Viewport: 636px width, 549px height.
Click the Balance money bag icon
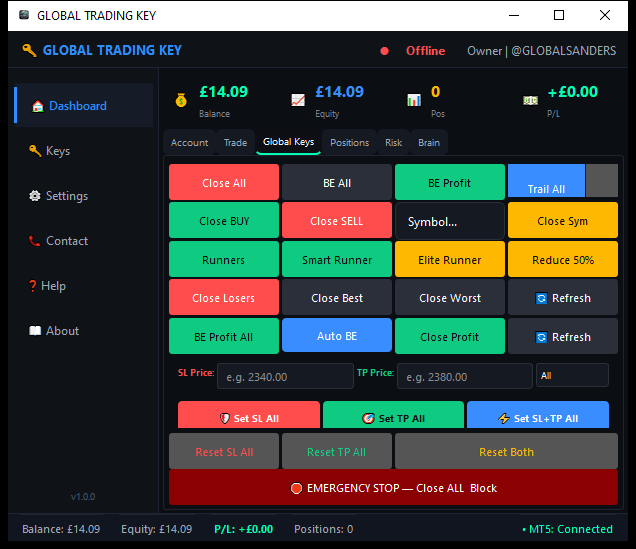coord(181,100)
